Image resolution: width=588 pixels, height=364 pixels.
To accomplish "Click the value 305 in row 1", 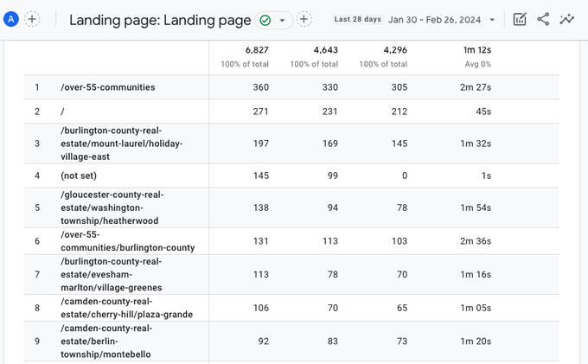I will [399, 87].
